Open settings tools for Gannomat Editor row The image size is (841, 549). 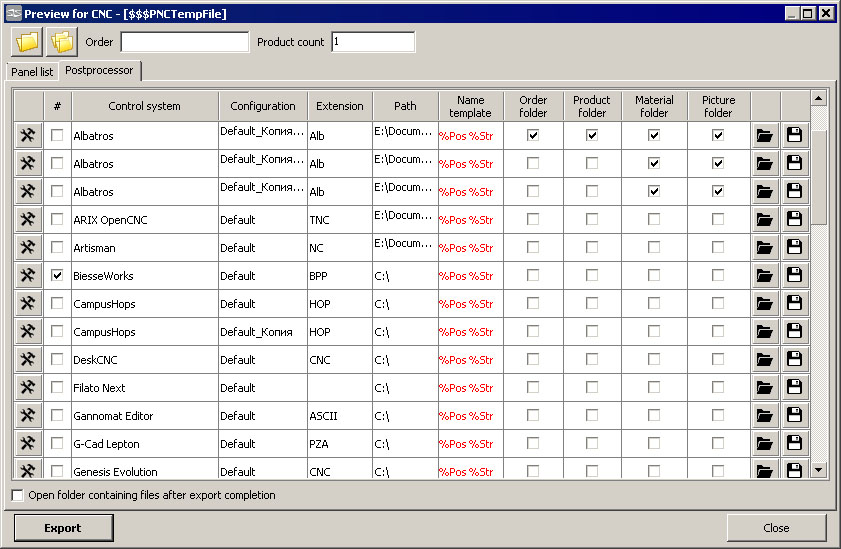click(28, 415)
